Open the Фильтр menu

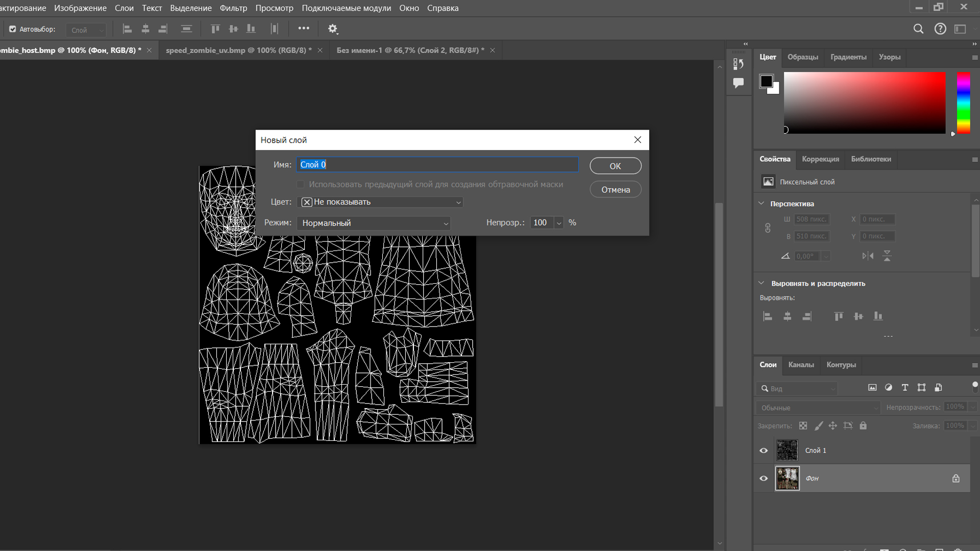(x=233, y=8)
